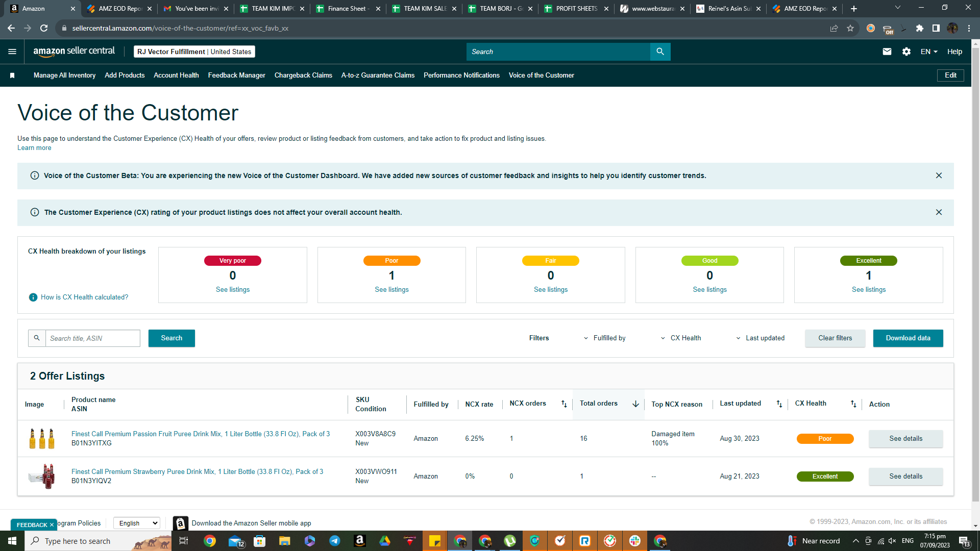Open the Learn more link
The height and width of the screenshot is (551, 980).
pos(34,148)
